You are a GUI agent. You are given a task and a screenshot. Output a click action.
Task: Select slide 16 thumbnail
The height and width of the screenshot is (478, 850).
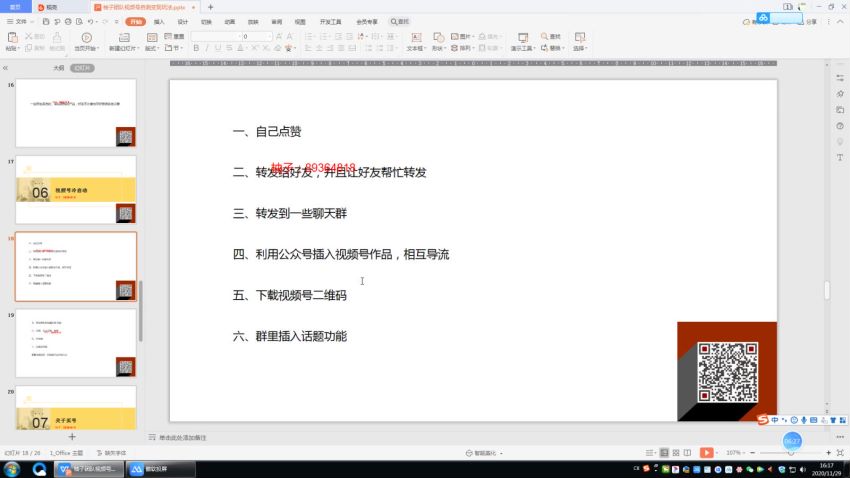point(76,113)
